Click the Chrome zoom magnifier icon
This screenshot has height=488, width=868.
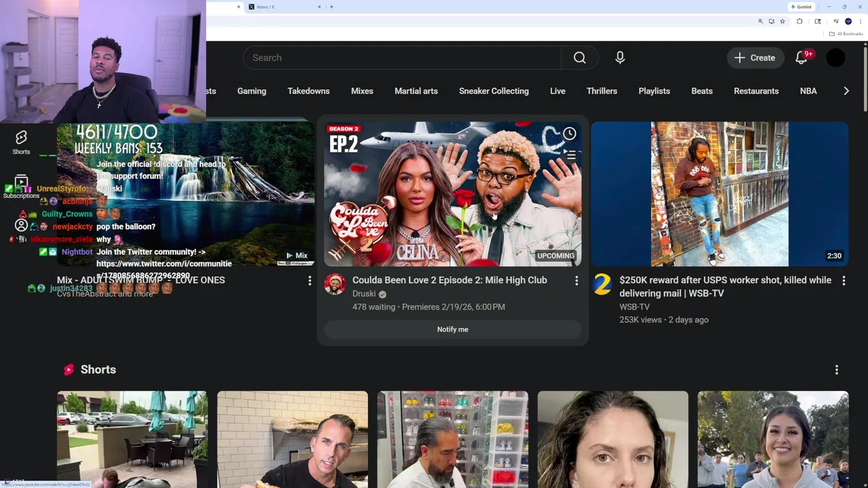[760, 22]
